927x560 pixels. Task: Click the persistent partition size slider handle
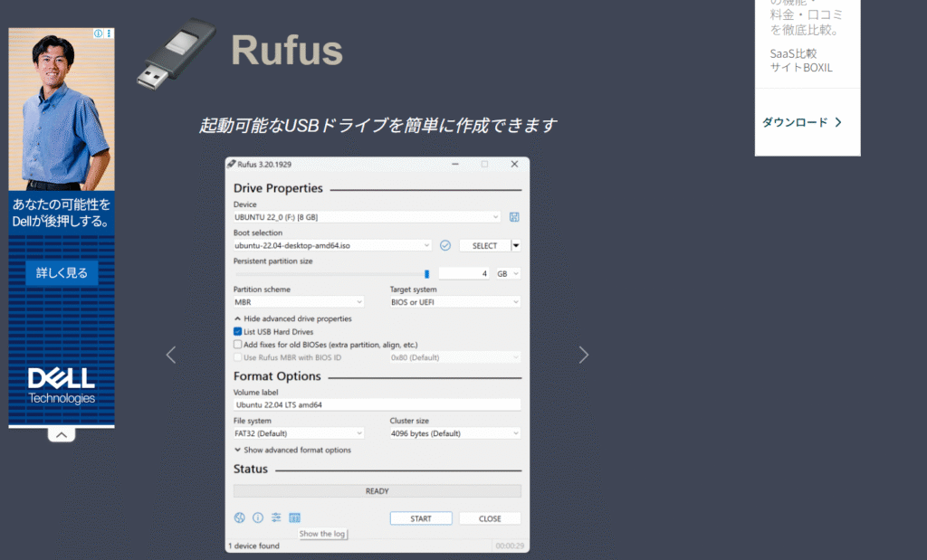(426, 273)
